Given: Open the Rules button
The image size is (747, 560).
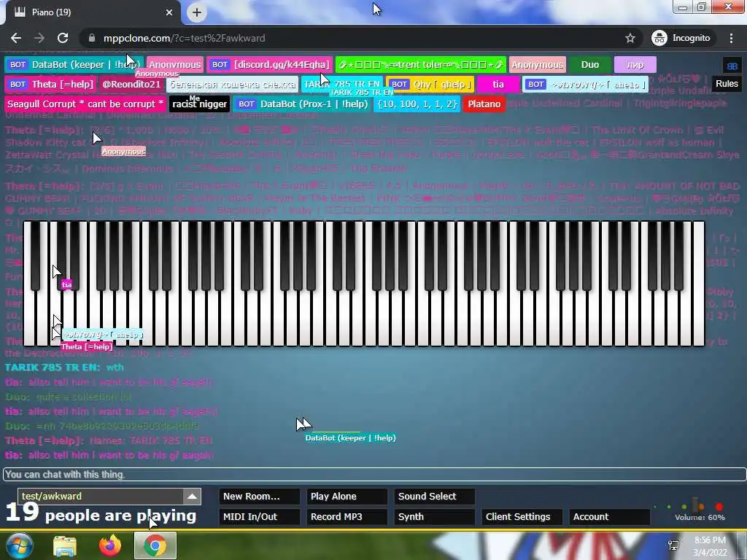Looking at the screenshot, I should [x=727, y=84].
